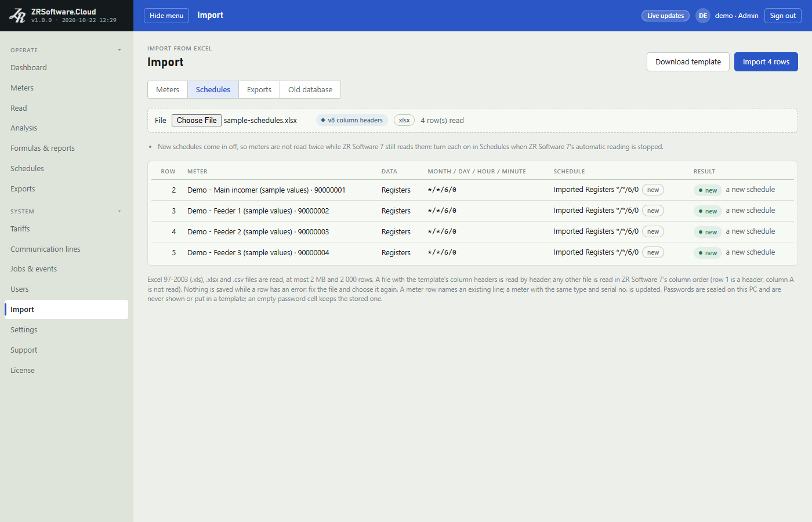
Task: Switch to the Meters tab
Action: point(168,89)
